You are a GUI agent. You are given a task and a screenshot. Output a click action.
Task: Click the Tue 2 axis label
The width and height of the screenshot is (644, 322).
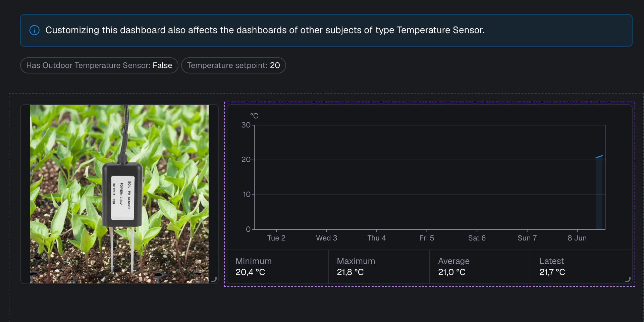(x=276, y=238)
